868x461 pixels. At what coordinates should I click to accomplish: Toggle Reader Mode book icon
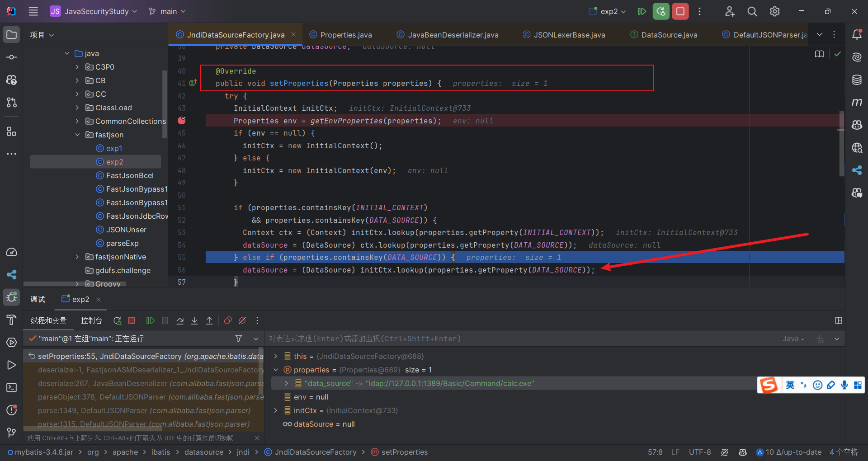pyautogui.click(x=819, y=54)
